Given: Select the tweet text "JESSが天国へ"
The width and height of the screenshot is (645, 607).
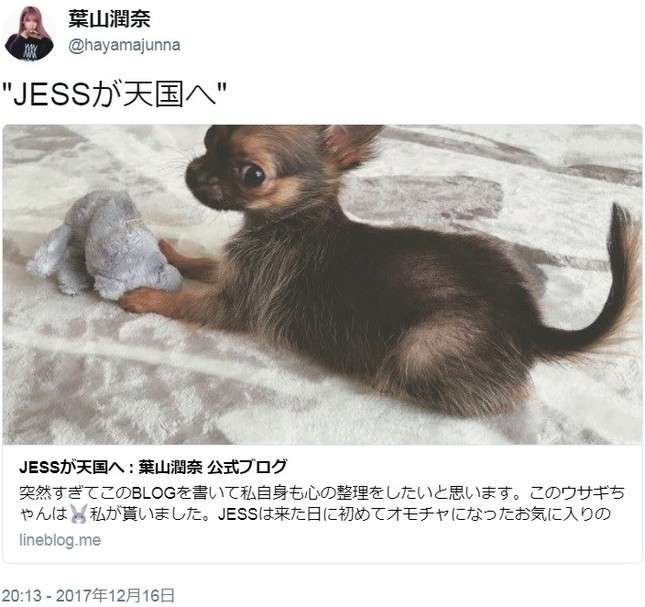Looking at the screenshot, I should coord(115,94).
